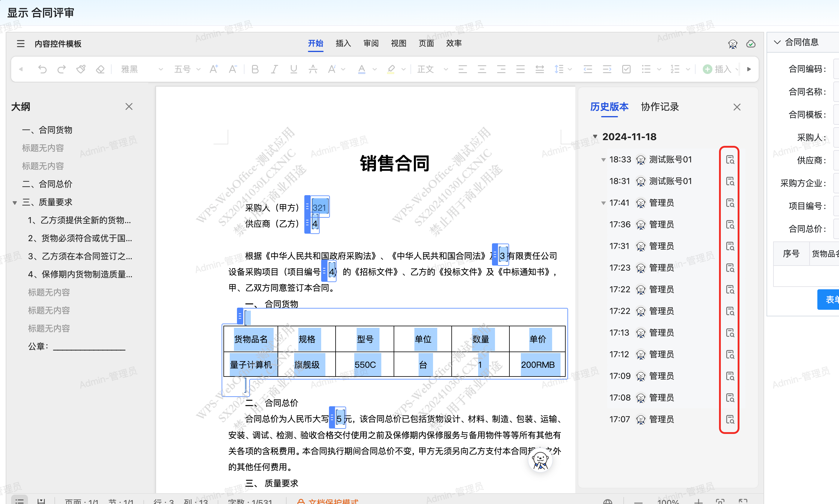Toggle the outline panel from status bar
The image size is (839, 504).
click(x=19, y=501)
